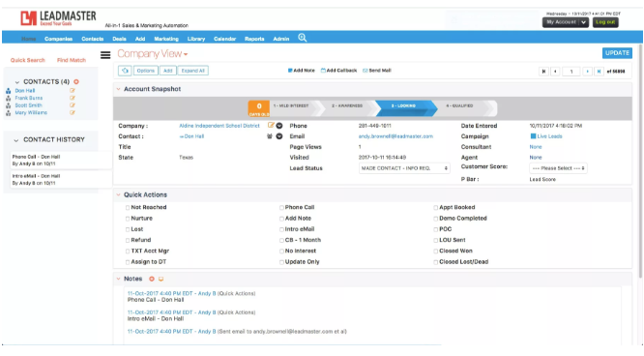Viewport: 644px width, 356px height.
Task: Open the Company View dropdown arrow
Action: pyautogui.click(x=186, y=55)
